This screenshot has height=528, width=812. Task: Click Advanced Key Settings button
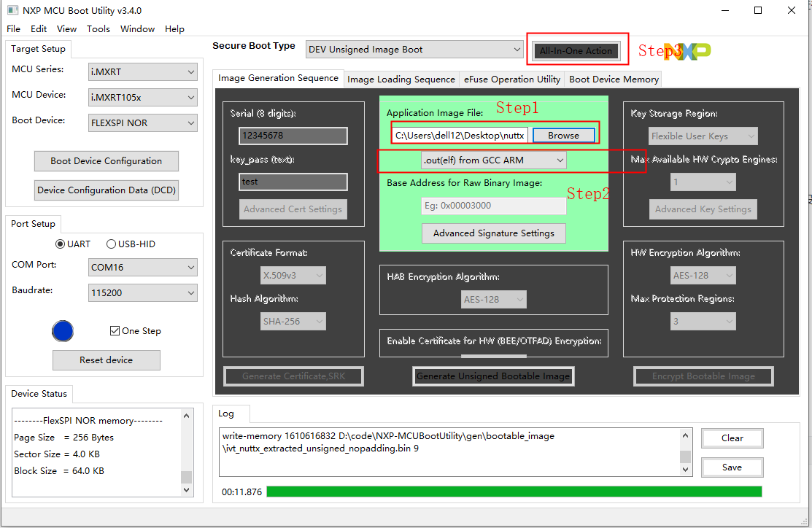703,209
